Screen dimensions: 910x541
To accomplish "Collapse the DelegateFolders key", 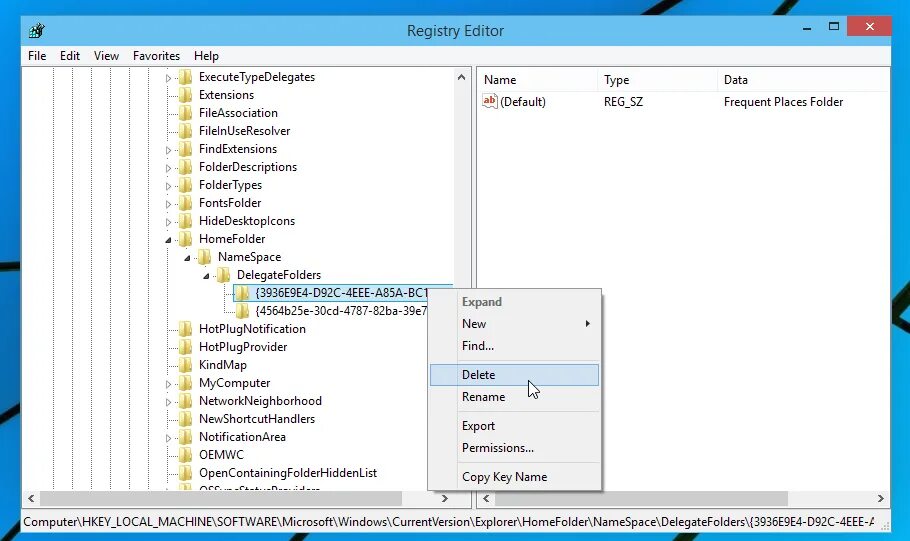I will (x=206, y=276).
